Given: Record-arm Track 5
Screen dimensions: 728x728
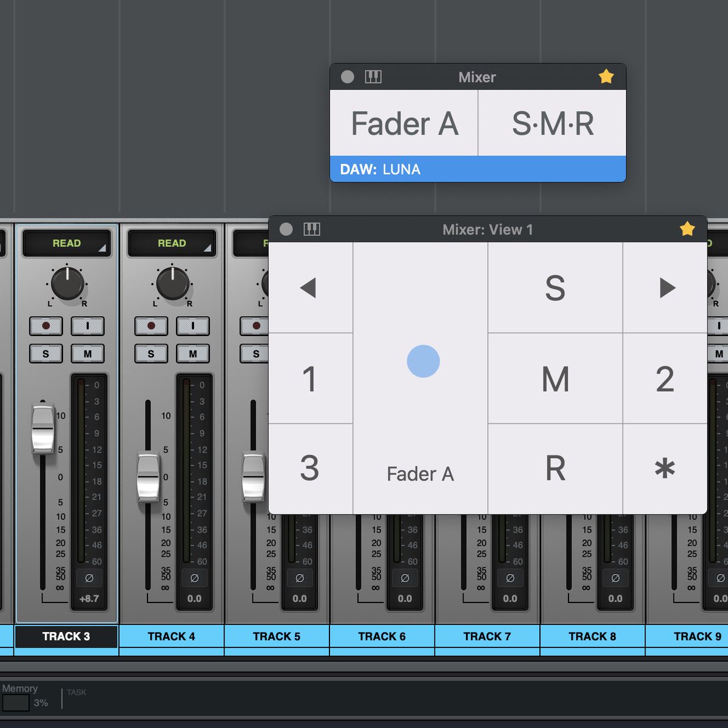Looking at the screenshot, I should coord(255,326).
